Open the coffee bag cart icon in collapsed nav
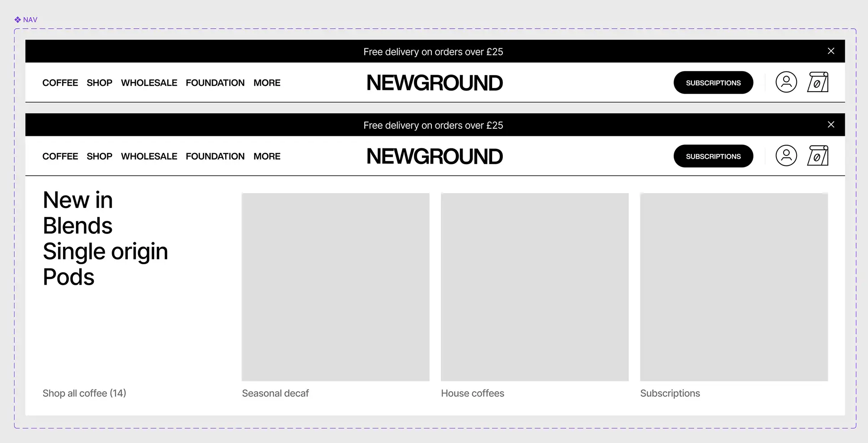Image resolution: width=868 pixels, height=443 pixels. [x=817, y=82]
